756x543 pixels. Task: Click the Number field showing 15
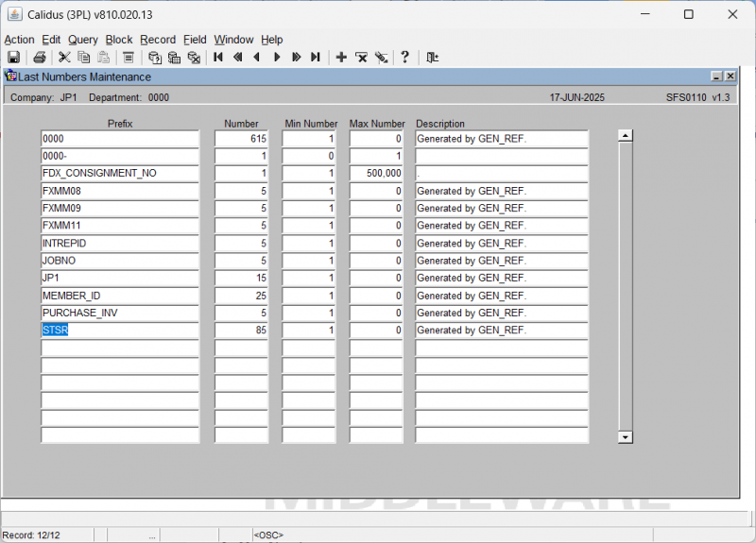[241, 278]
